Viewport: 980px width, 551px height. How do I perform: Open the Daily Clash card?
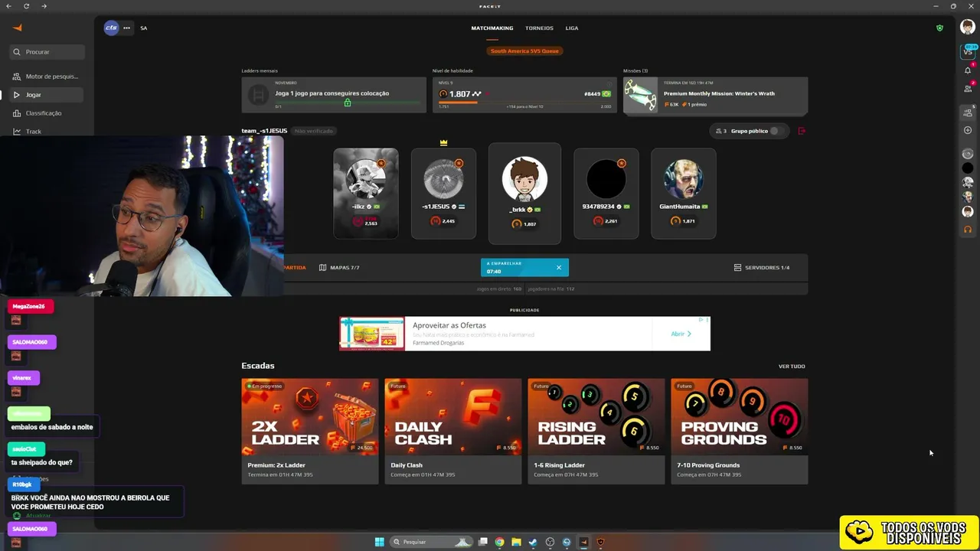453,431
